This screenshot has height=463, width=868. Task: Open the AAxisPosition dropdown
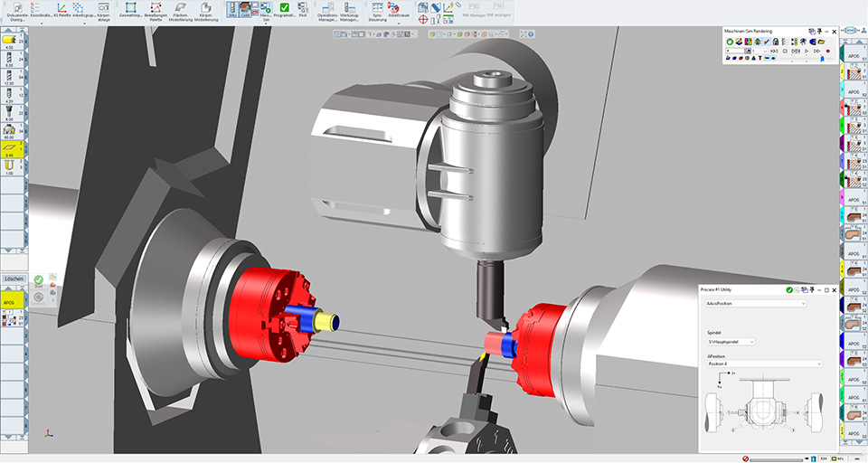click(x=756, y=304)
